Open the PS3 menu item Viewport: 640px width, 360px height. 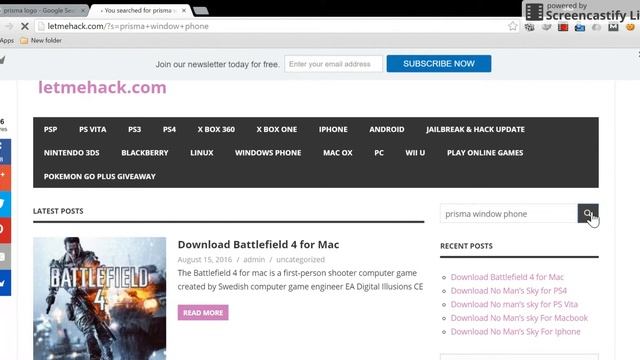coord(134,129)
